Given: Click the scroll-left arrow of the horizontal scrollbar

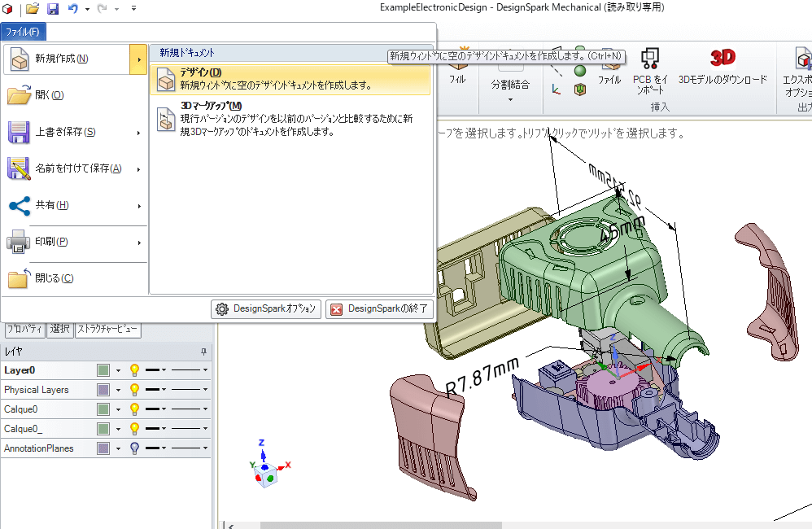Looking at the screenshot, I should point(231,526).
